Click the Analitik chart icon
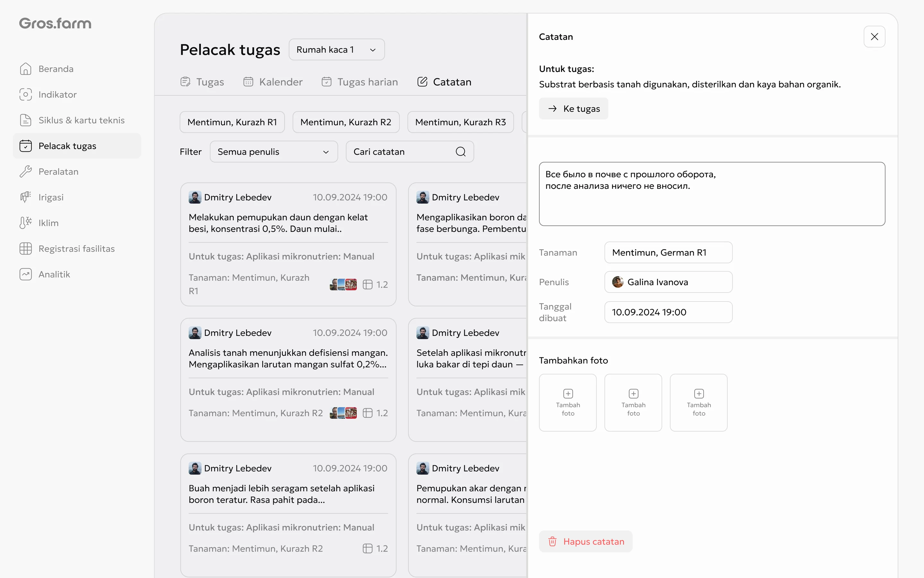 click(26, 274)
